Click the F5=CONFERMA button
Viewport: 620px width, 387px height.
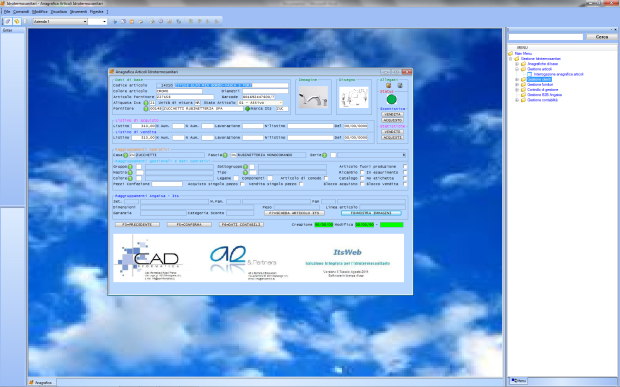pos(189,225)
